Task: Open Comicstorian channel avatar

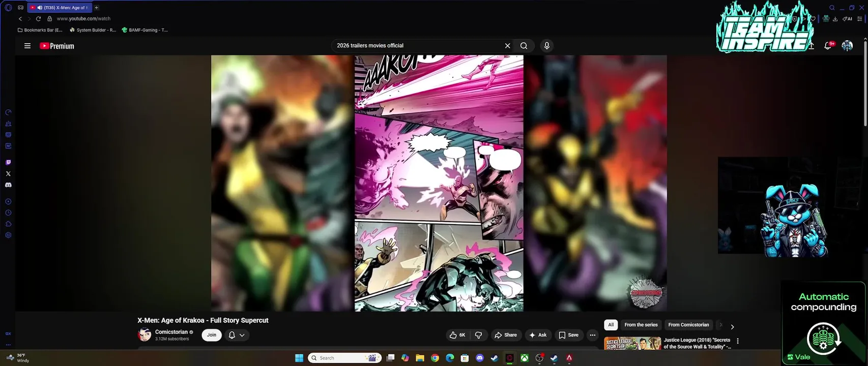Action: coord(144,335)
